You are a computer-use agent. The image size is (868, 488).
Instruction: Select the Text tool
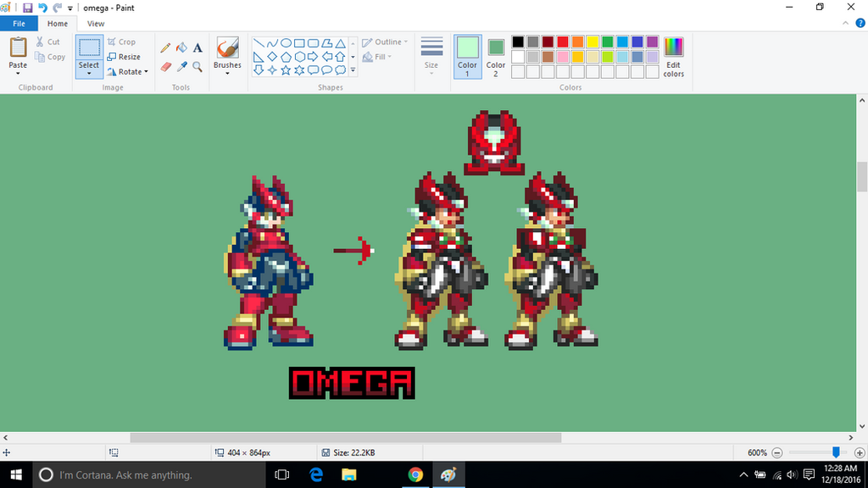click(x=198, y=48)
